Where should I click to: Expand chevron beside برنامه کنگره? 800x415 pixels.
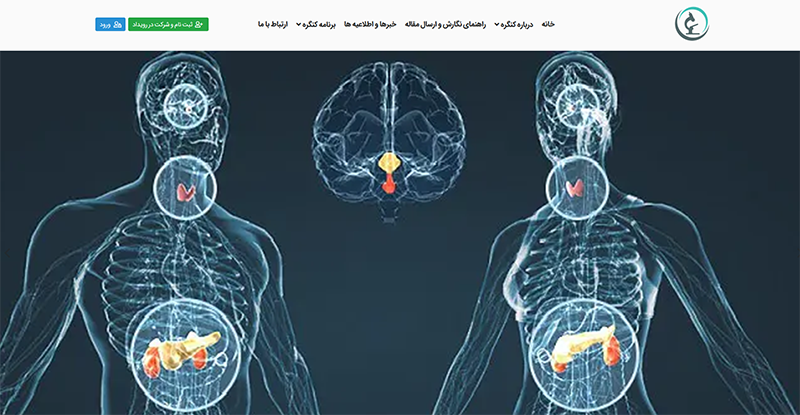299,25
